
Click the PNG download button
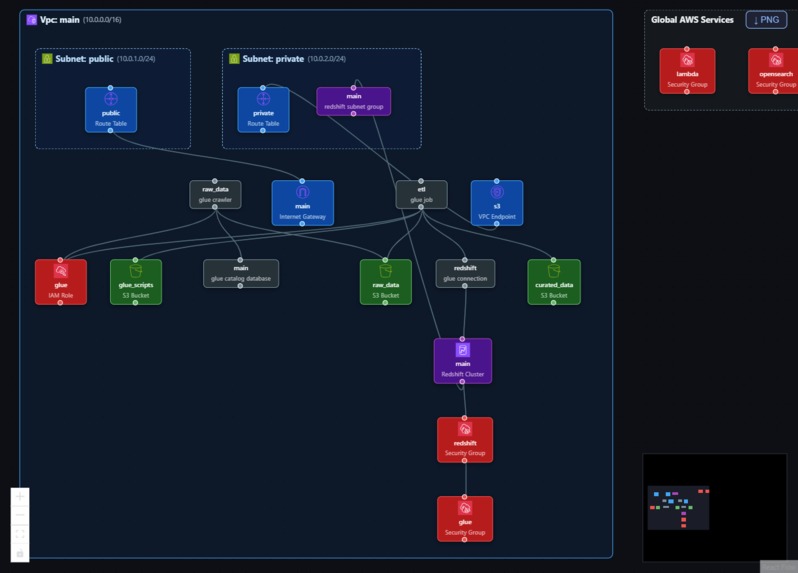click(766, 20)
